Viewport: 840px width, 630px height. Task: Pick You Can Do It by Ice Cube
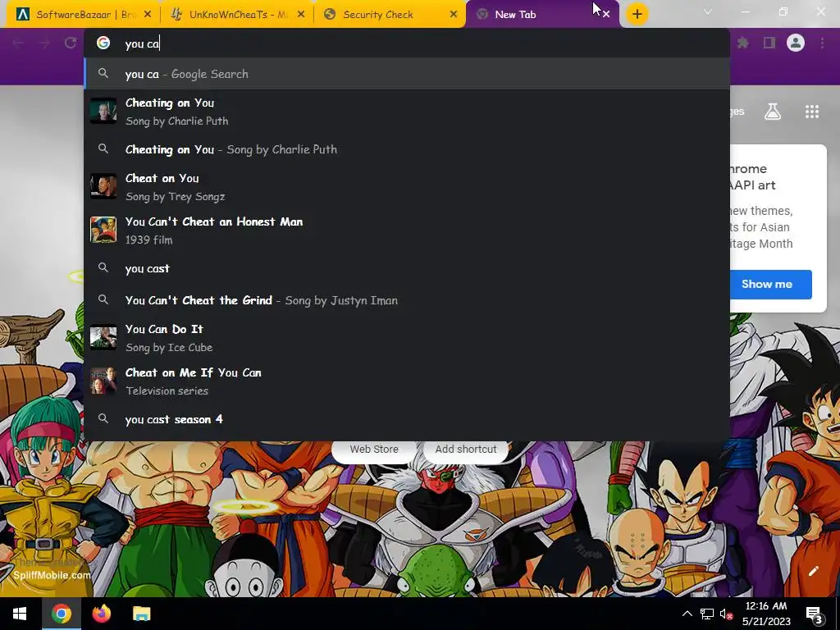pos(407,338)
